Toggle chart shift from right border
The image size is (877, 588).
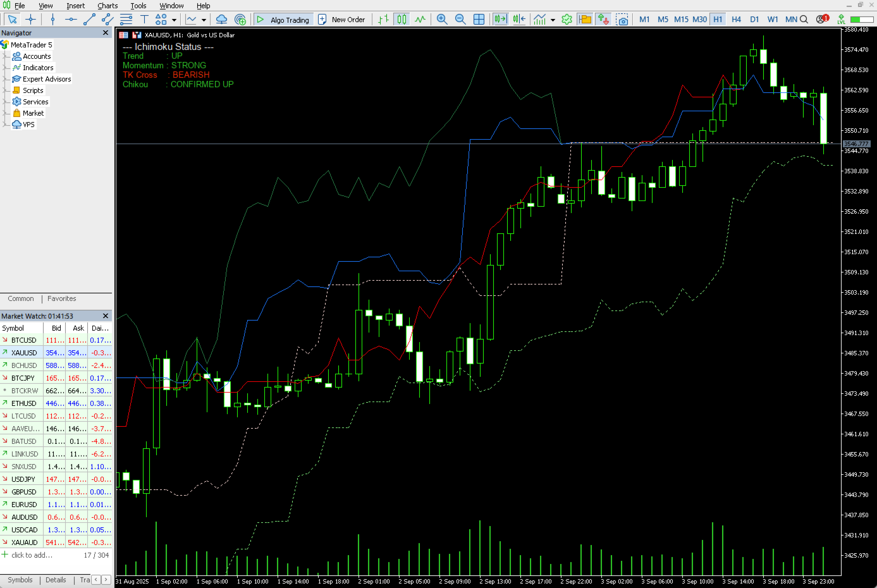tap(519, 20)
